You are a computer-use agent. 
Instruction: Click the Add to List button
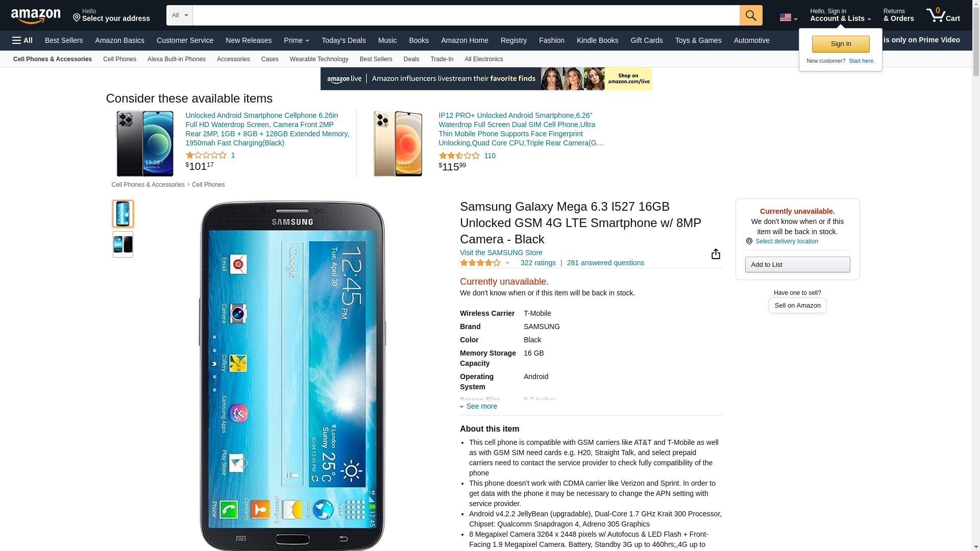797,264
